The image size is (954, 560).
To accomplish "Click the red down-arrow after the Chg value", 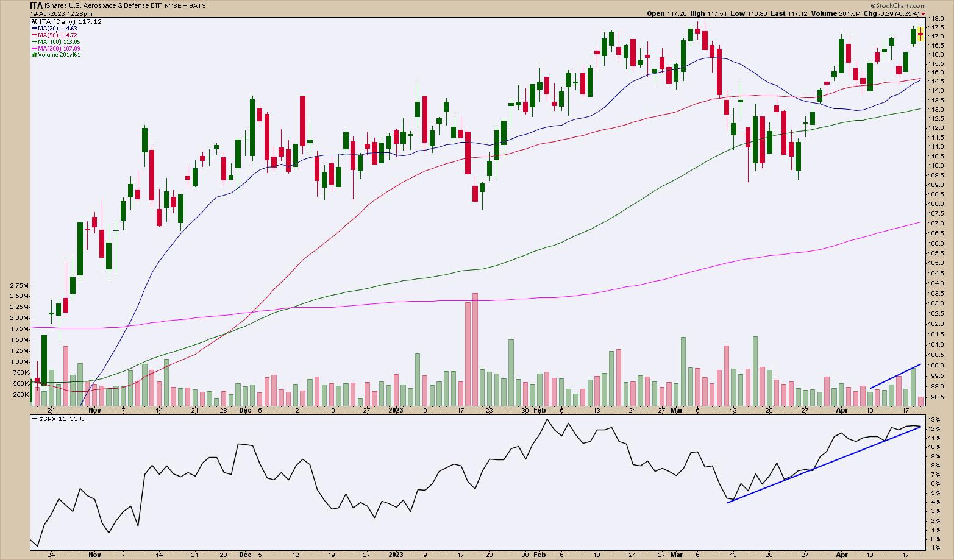I will click(x=924, y=14).
